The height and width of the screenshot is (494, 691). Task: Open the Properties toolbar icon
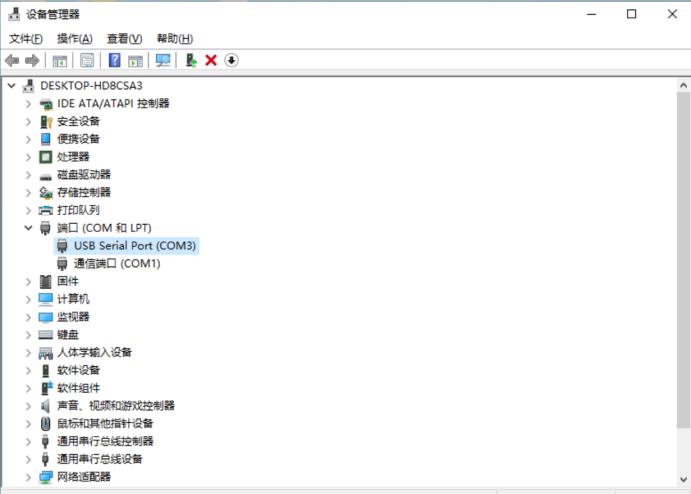coord(87,60)
